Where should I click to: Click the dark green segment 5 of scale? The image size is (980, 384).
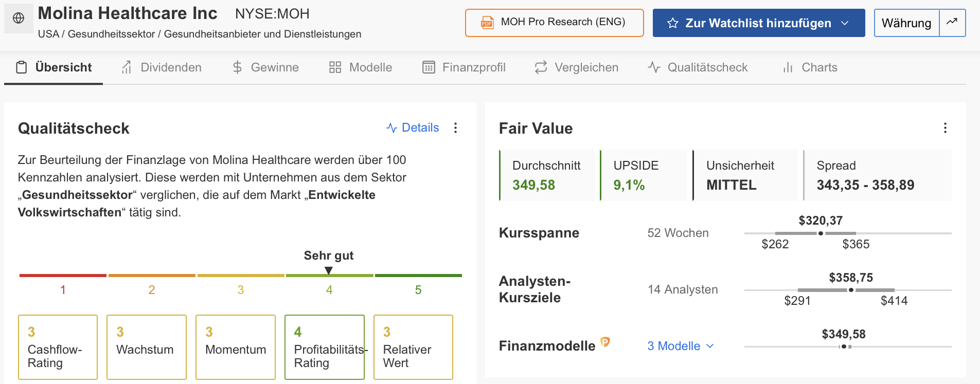(418, 276)
